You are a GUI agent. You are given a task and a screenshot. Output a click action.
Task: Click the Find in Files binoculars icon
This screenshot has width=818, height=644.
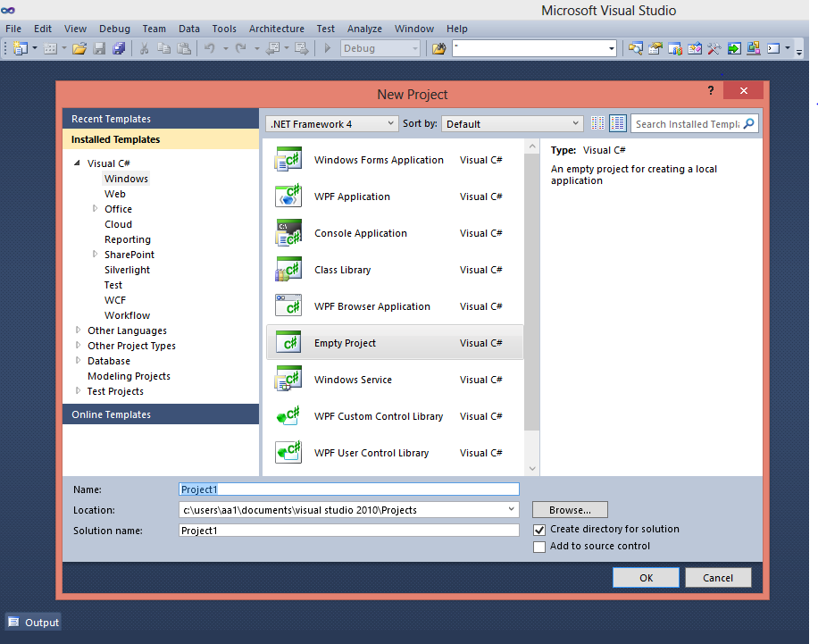click(x=438, y=48)
